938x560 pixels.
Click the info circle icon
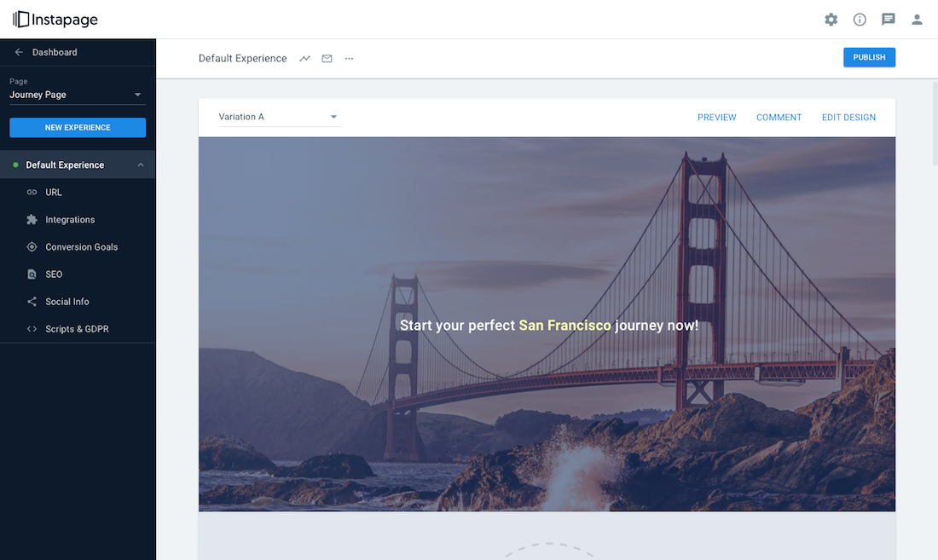pyautogui.click(x=860, y=20)
